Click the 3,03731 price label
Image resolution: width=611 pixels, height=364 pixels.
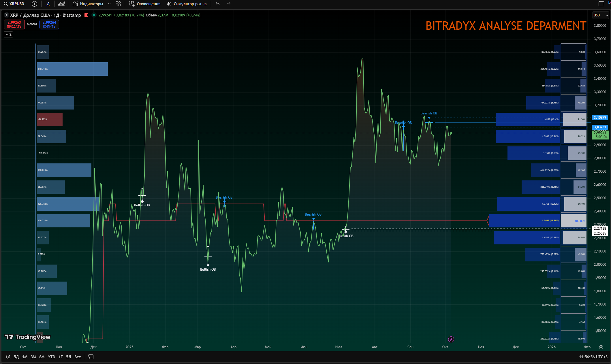tap(600, 127)
